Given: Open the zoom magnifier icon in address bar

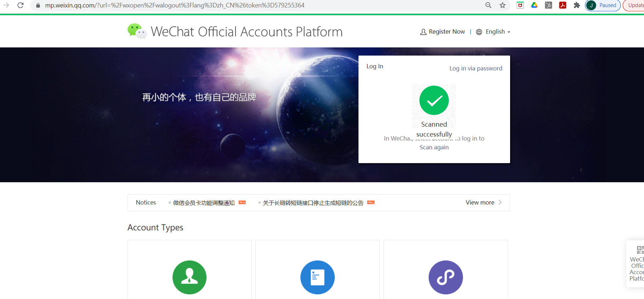Looking at the screenshot, I should click(x=488, y=5).
